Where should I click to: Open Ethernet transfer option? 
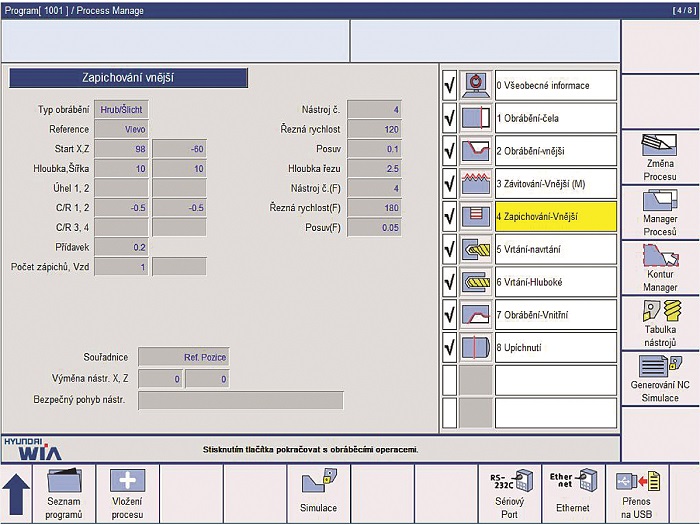point(573,494)
